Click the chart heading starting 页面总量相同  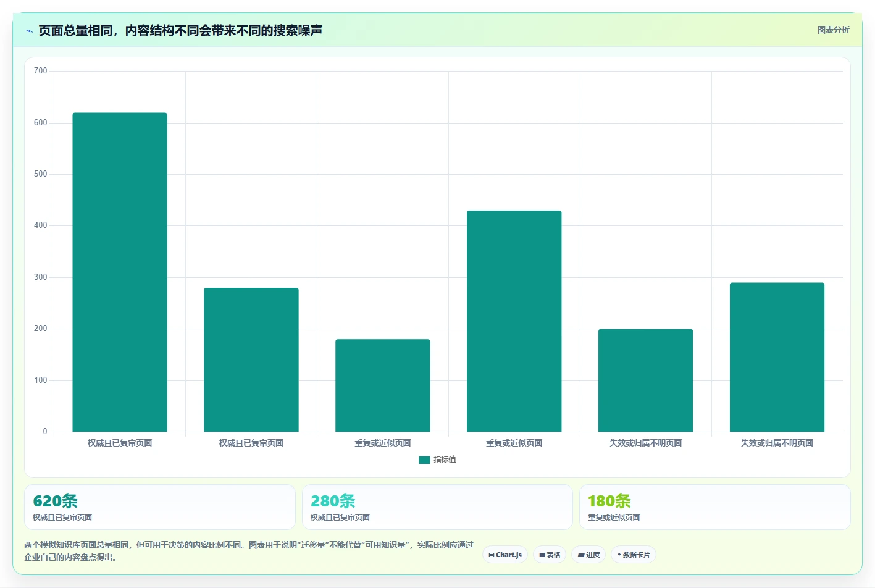[x=180, y=30]
